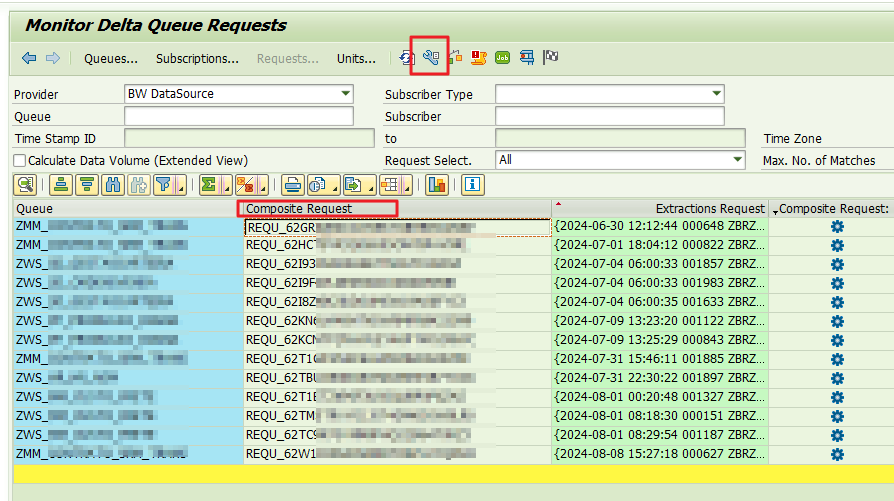894x501 pixels.
Task: Expand the Choose Layout dropdown arrow
Action: coord(407,186)
